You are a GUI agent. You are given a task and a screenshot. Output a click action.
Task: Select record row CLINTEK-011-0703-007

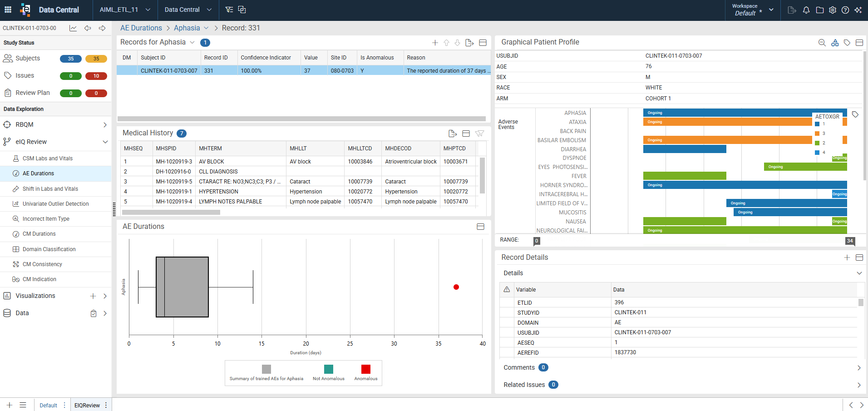304,71
